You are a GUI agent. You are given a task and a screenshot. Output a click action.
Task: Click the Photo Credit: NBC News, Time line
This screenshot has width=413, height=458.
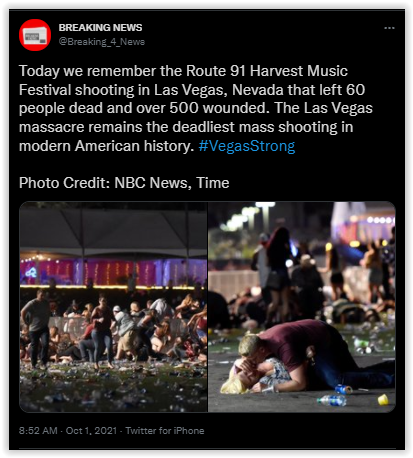(124, 183)
